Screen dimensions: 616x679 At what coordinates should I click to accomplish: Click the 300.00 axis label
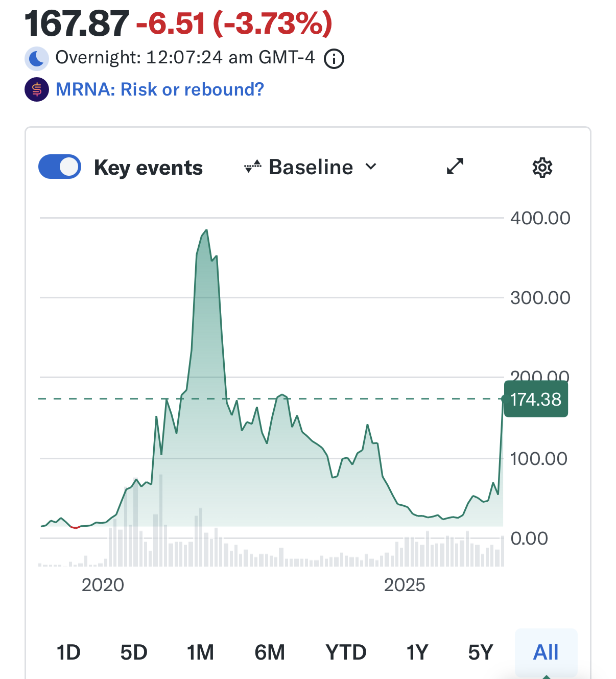[540, 298]
